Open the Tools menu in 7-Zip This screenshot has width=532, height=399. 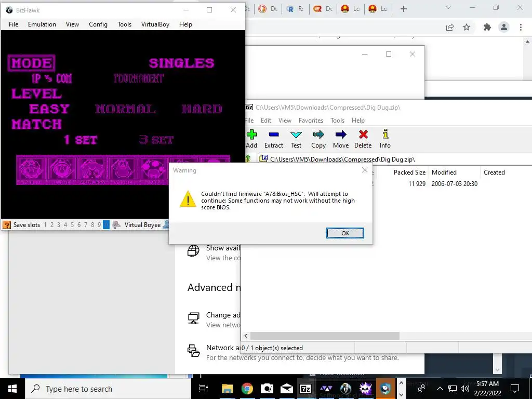coord(337,121)
